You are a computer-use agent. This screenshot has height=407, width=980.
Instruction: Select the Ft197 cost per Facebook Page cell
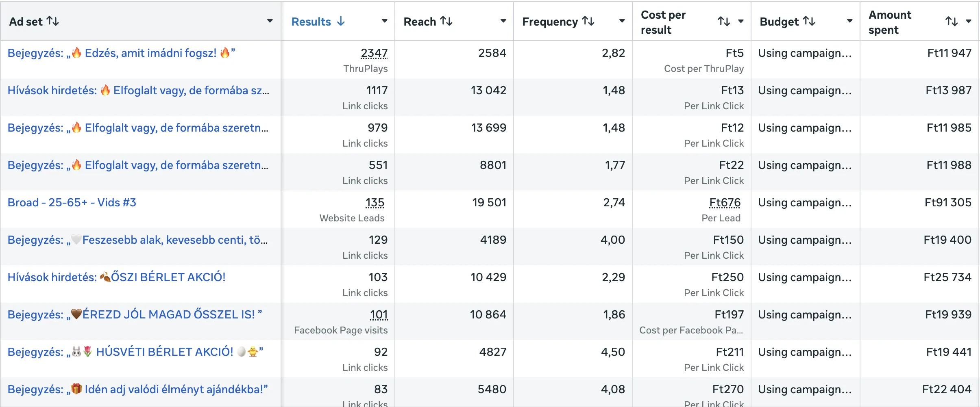[729, 315]
